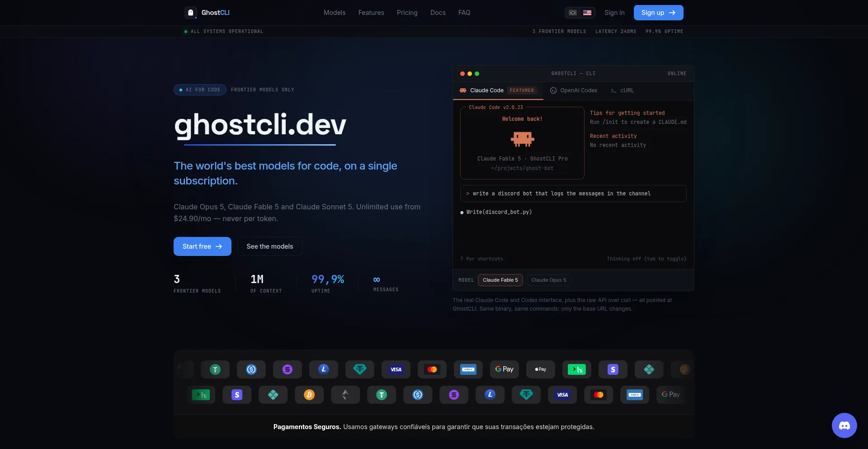Open the Models nav item
868x449 pixels.
[335, 13]
